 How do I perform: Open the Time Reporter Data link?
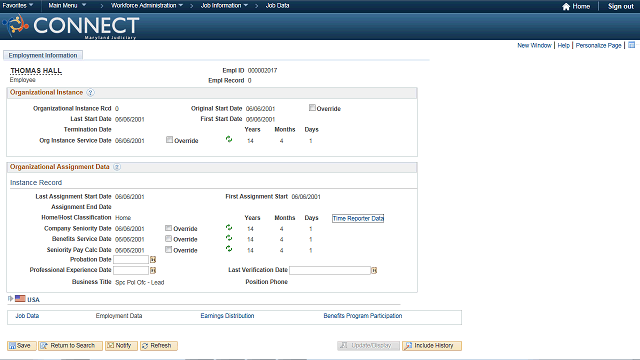pyautogui.click(x=358, y=218)
